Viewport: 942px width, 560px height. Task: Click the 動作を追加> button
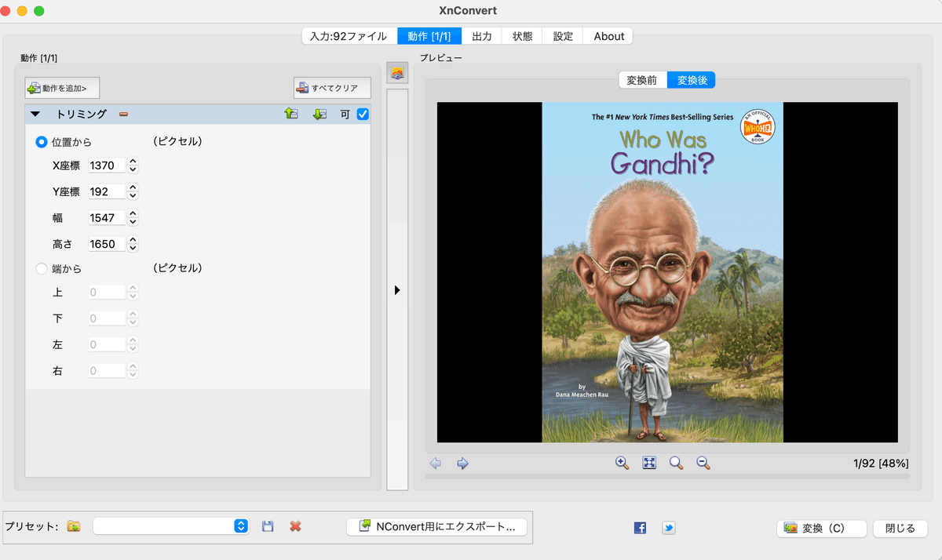tap(62, 88)
